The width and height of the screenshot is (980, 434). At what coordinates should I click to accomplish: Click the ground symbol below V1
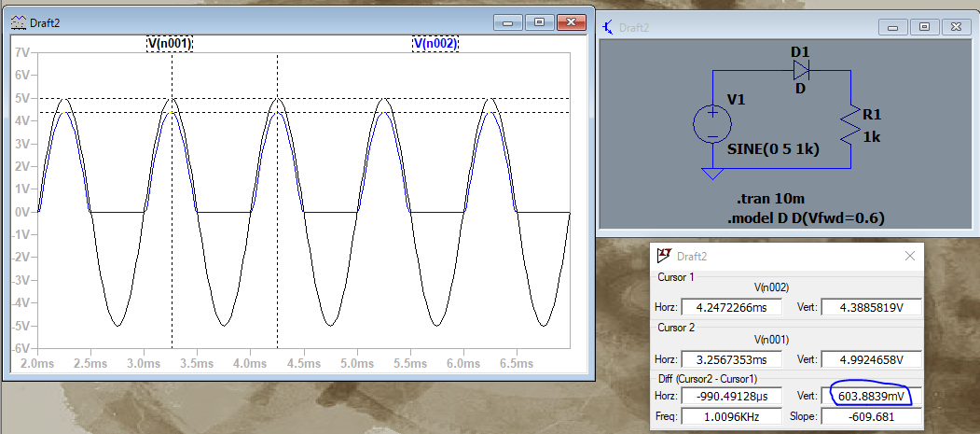tap(711, 174)
